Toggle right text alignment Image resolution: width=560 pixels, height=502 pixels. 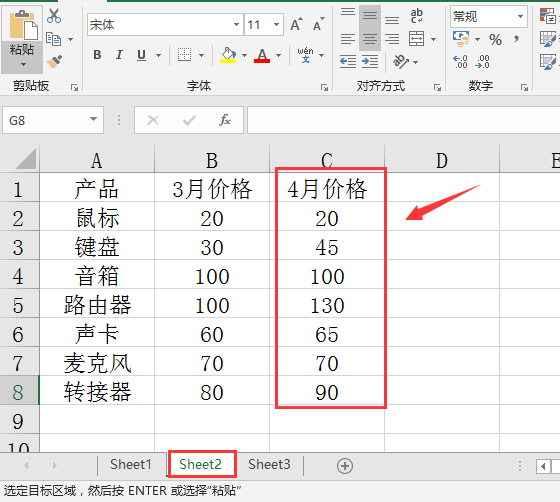[392, 39]
